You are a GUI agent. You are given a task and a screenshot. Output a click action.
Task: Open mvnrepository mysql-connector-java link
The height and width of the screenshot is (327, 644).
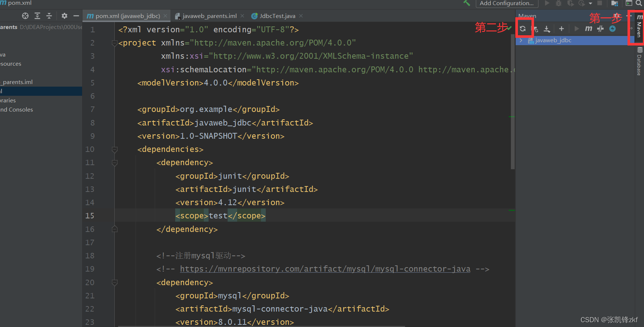coord(325,269)
